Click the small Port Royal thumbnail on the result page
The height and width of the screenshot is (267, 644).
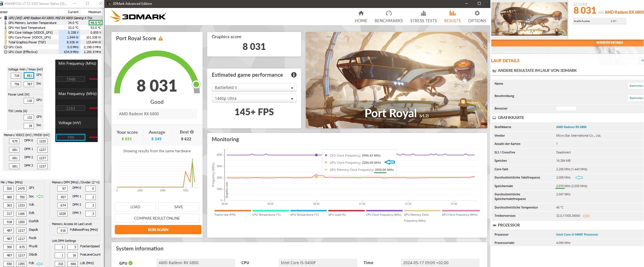(529, 19)
